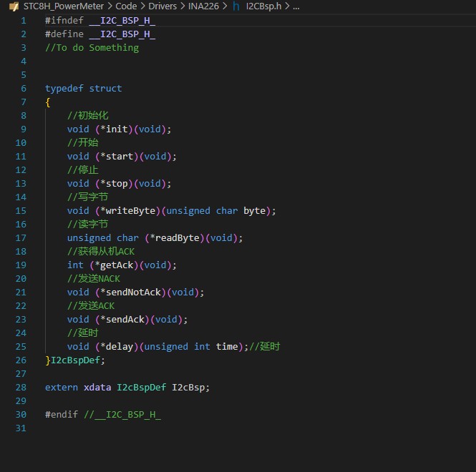This screenshot has height=472, width=476.
Task: Click the '//延时' comment on line 24
Action: point(82,333)
